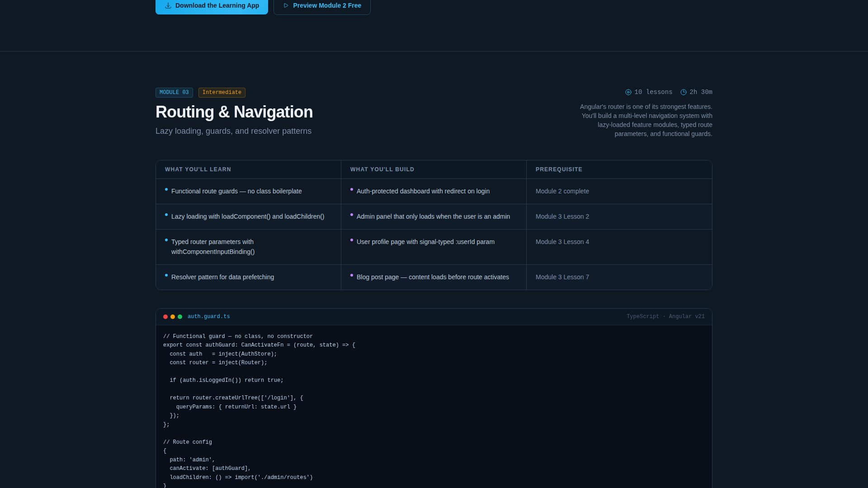Click Module 3 Lesson 2 prerequisite
Image resolution: width=868 pixels, height=488 pixels.
(x=562, y=217)
